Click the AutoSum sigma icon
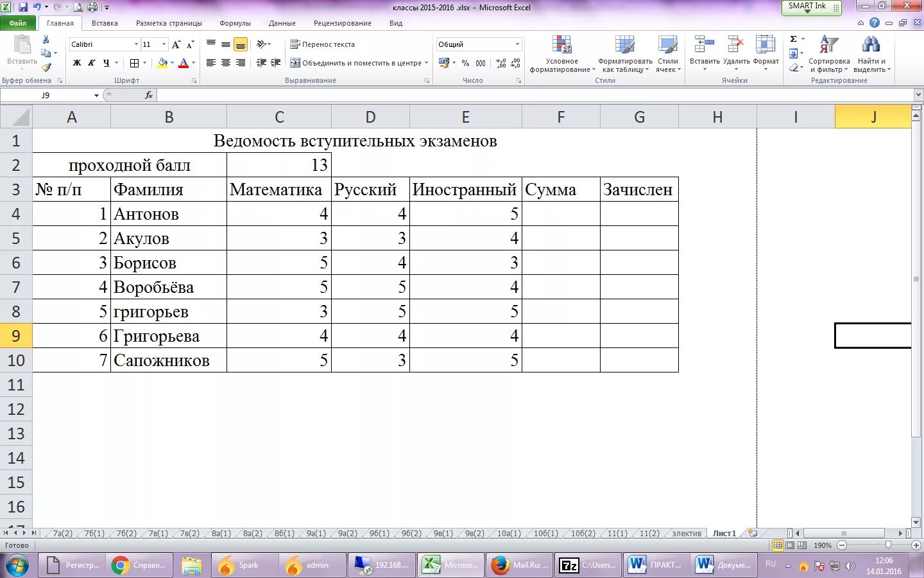Image resolution: width=924 pixels, height=578 pixels. pos(793,39)
